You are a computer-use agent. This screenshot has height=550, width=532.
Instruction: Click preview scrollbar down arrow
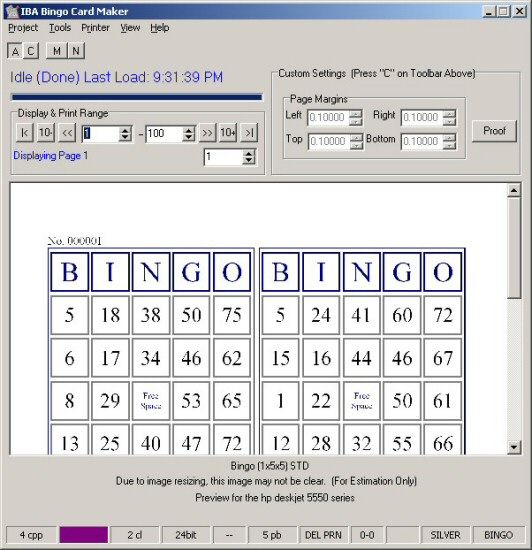[x=514, y=447]
